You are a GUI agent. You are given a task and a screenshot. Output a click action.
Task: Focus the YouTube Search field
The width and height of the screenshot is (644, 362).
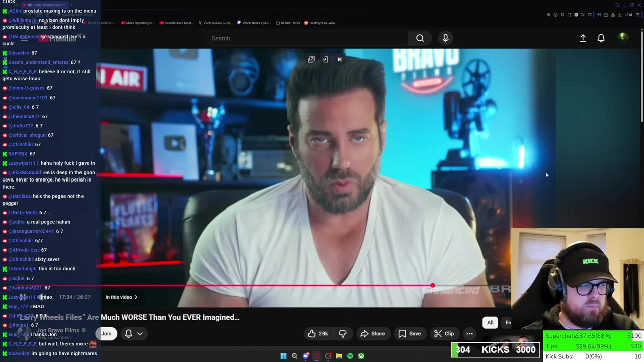click(307, 38)
